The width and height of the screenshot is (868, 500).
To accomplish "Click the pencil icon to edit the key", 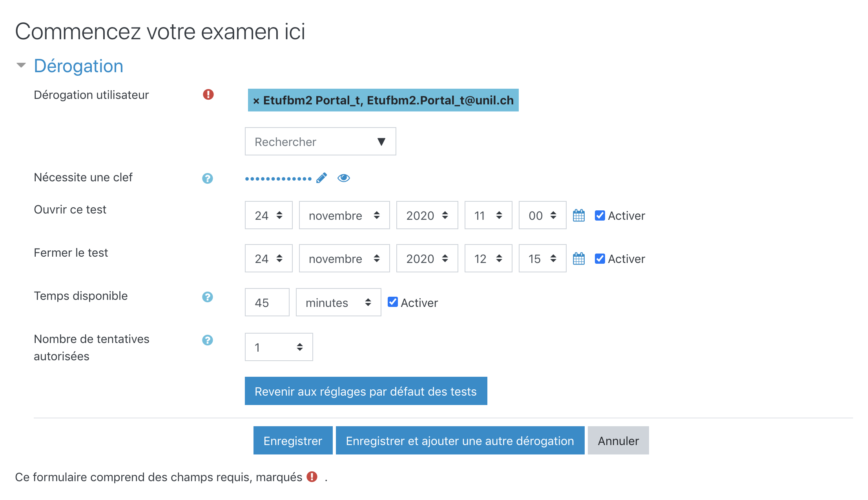I will 321,178.
